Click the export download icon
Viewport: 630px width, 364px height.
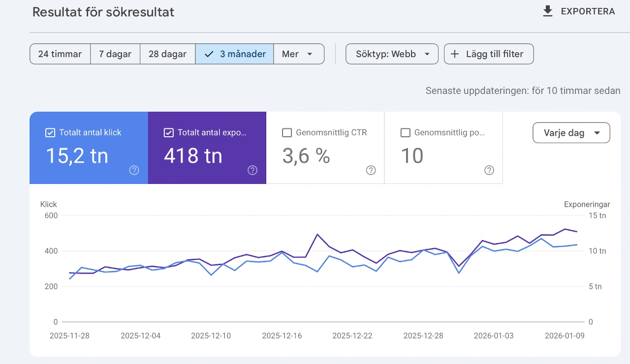548,11
